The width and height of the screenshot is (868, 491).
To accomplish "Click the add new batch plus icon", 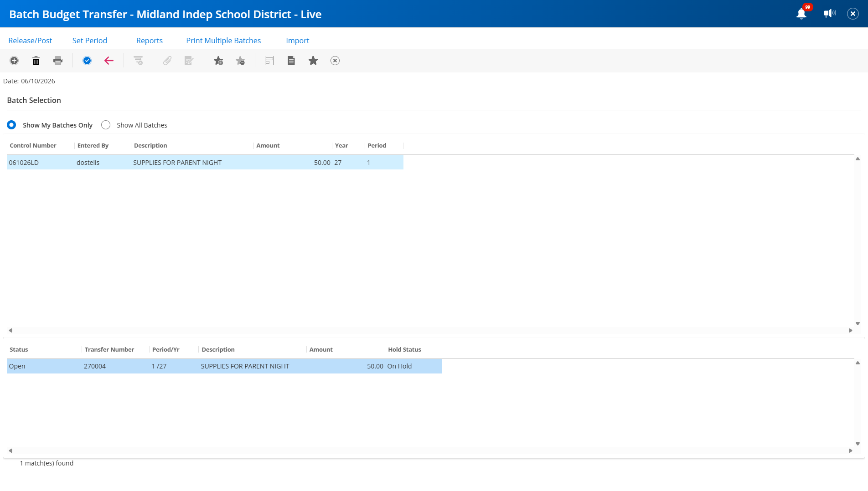I will tap(14, 61).
